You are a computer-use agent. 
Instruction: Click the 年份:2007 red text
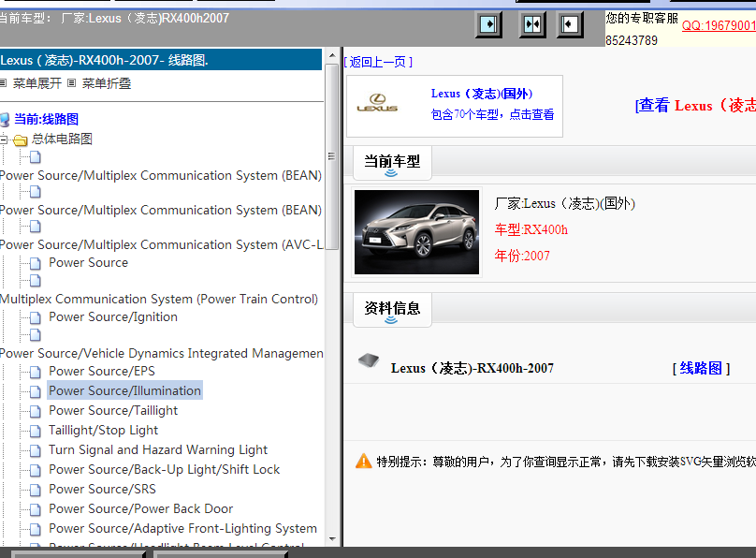pyautogui.click(x=522, y=256)
